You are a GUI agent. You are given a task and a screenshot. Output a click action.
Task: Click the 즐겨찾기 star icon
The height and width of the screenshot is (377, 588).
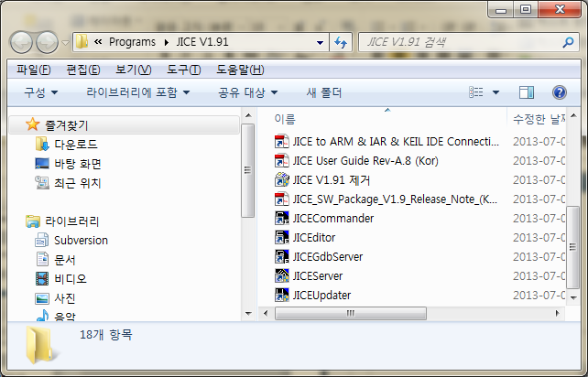(33, 124)
